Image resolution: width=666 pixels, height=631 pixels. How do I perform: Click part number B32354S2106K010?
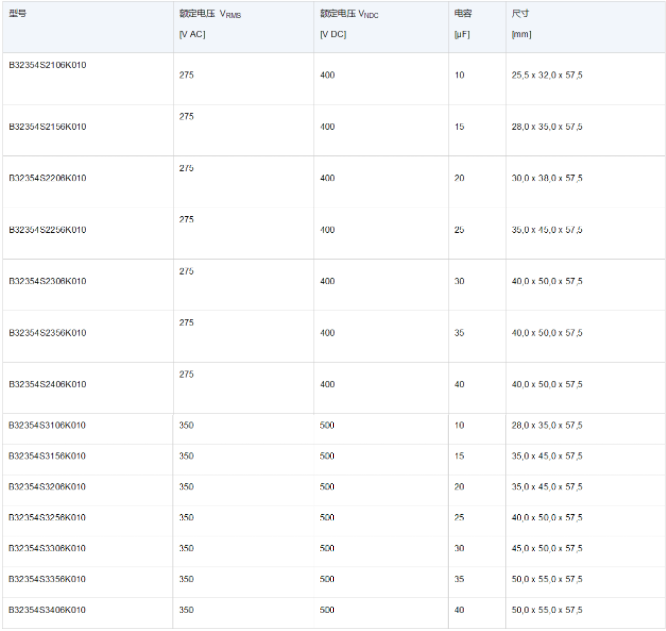click(x=47, y=65)
